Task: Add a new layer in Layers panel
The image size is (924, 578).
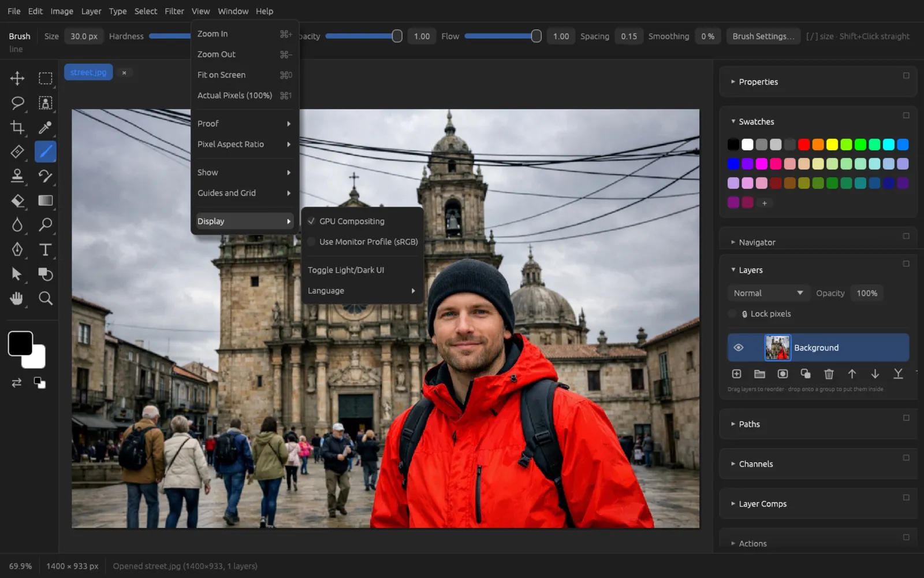Action: (736, 374)
